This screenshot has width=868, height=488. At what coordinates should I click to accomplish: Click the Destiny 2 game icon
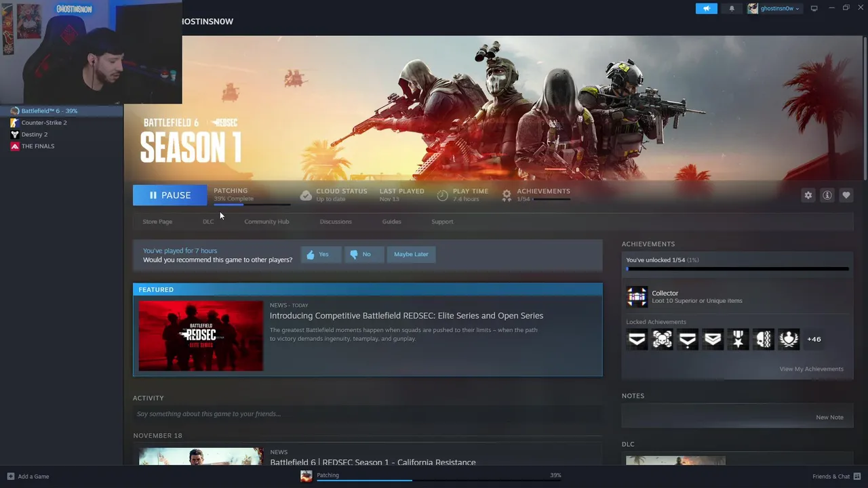(x=14, y=134)
